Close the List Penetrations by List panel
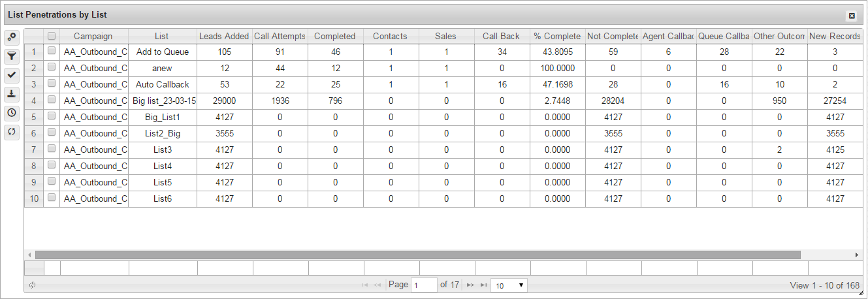The width and height of the screenshot is (868, 299). 852,16
